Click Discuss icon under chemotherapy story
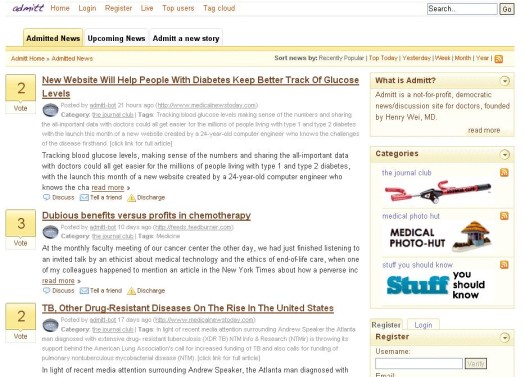This screenshot has width=525, height=377. pyautogui.click(x=47, y=290)
